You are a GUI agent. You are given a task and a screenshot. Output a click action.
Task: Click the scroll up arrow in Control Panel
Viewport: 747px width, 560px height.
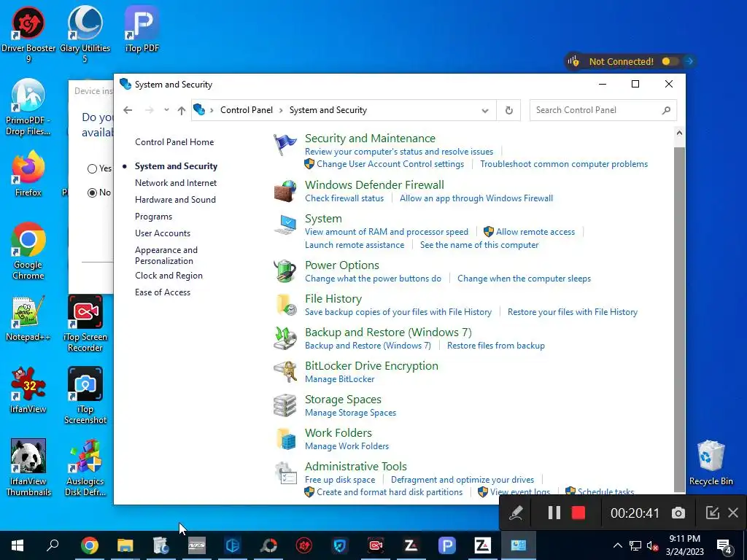click(x=679, y=133)
